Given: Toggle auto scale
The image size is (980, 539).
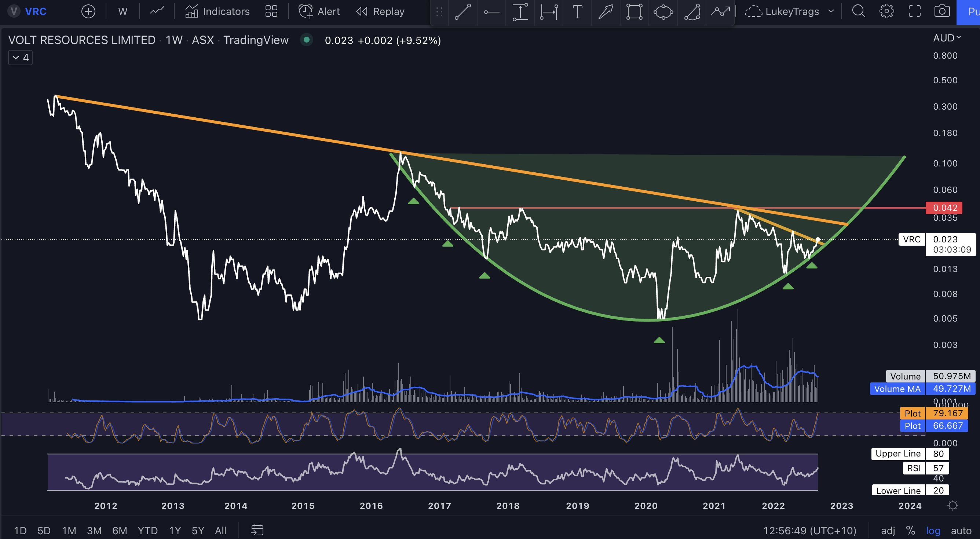Looking at the screenshot, I should coord(961,530).
